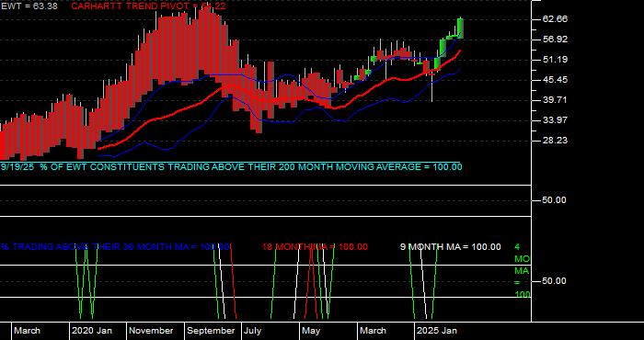Image resolution: width=644 pixels, height=340 pixels.
Task: Click the 30 MONTH MA = 100.00 label
Action: pos(115,247)
